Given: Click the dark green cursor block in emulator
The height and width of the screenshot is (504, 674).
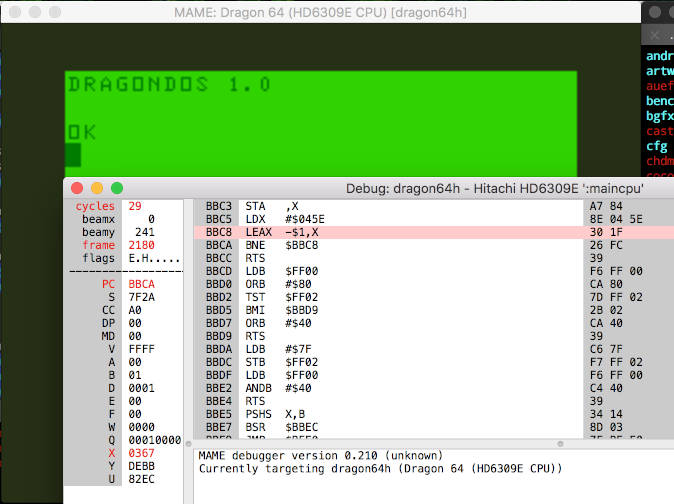Looking at the screenshot, I should 73,155.
